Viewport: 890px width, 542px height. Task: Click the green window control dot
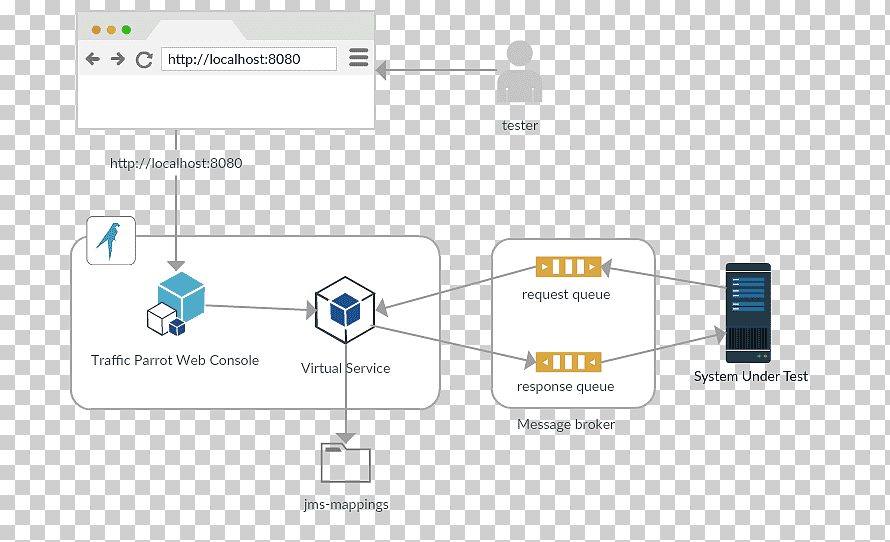[126, 30]
